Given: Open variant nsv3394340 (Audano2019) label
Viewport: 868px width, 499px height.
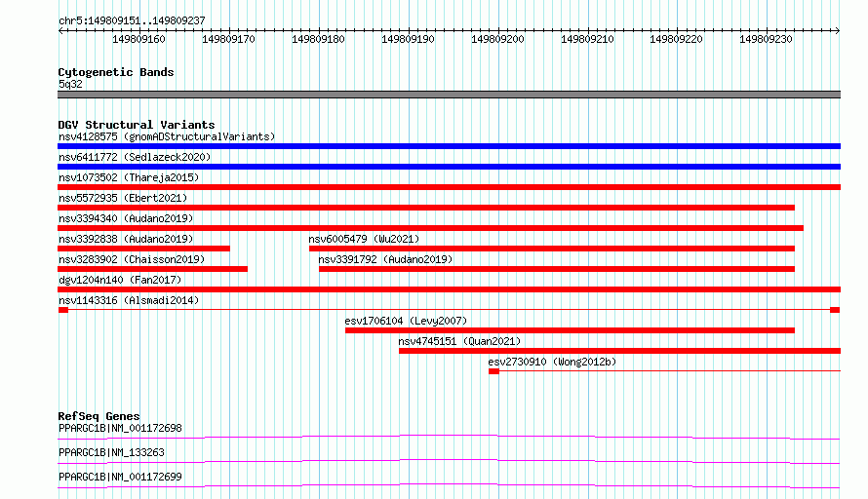Looking at the screenshot, I should [x=126, y=218].
